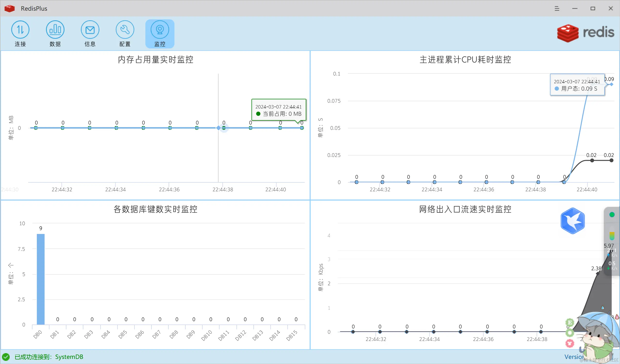
Task: Click the 0.02 data point on the dark CPU line
Action: click(592, 160)
